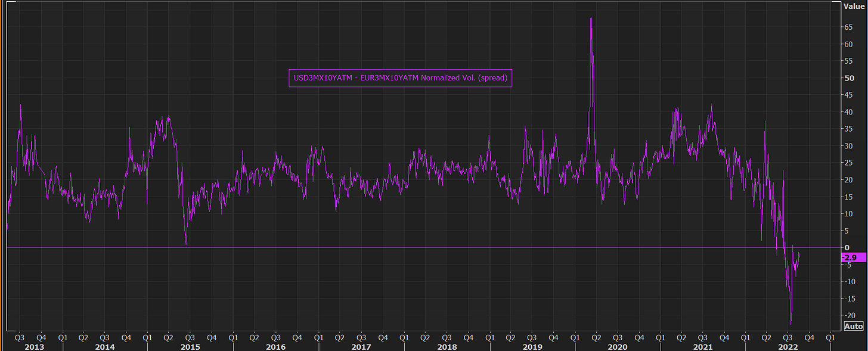Click the -2.9 current value tag
Image resolution: width=868 pixels, height=351 pixels.
[854, 257]
